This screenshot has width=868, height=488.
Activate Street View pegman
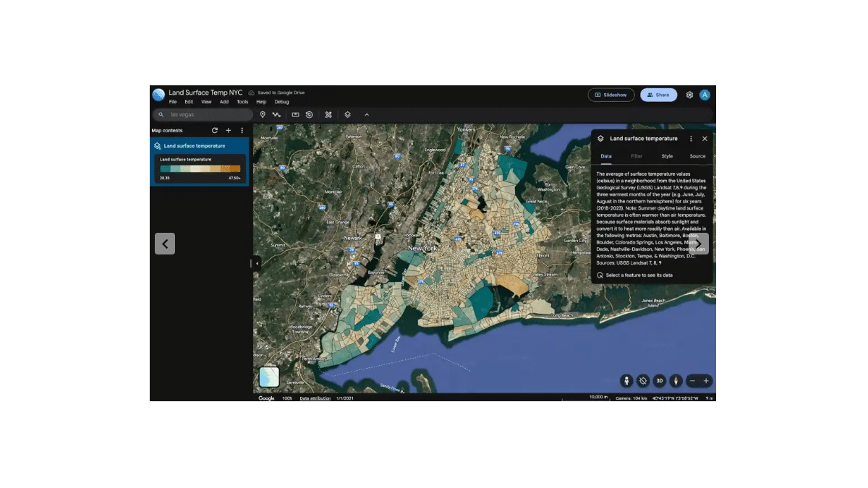point(626,381)
